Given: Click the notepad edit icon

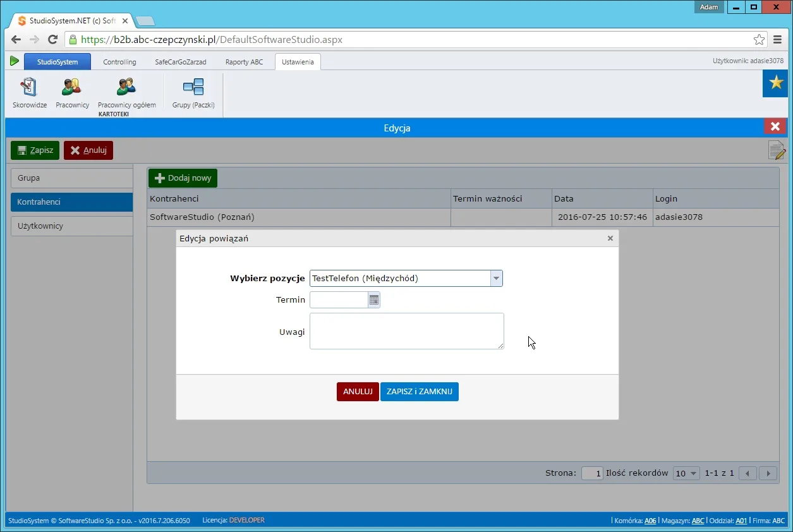Looking at the screenshot, I should [777, 150].
